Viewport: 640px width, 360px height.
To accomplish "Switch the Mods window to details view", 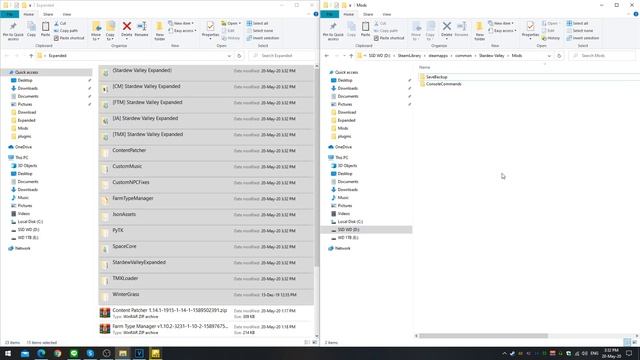I will (627, 342).
